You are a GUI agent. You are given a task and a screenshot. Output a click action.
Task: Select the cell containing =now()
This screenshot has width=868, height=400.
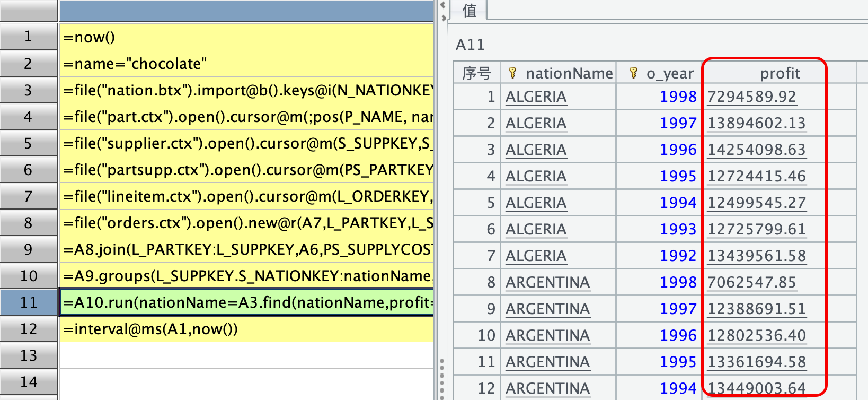(246, 37)
